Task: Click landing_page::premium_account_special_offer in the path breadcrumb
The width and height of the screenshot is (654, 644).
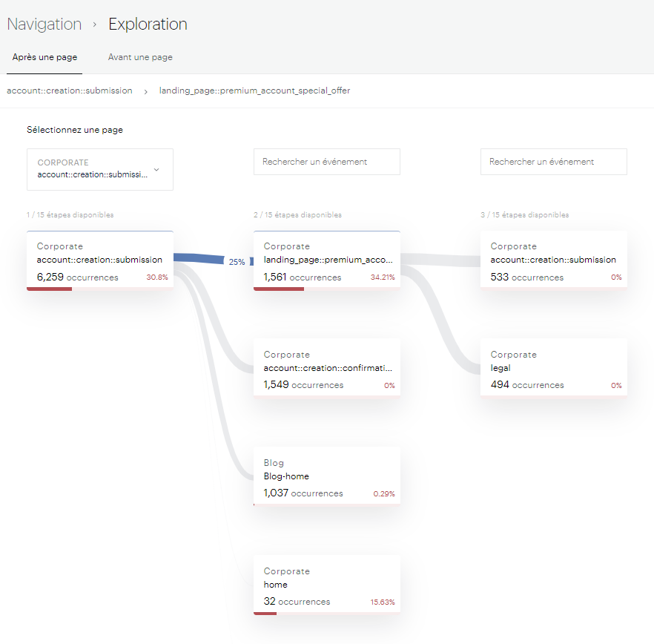Action: [254, 91]
